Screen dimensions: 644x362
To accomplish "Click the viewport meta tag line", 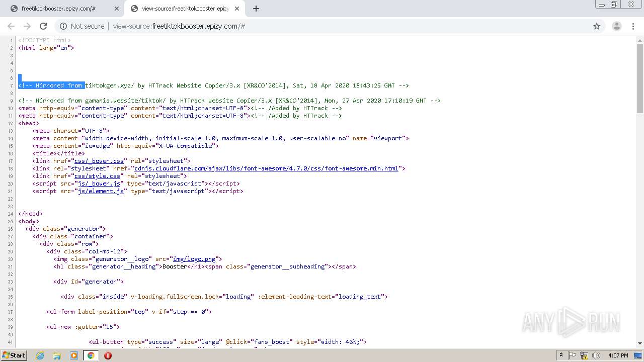I will tap(221, 138).
